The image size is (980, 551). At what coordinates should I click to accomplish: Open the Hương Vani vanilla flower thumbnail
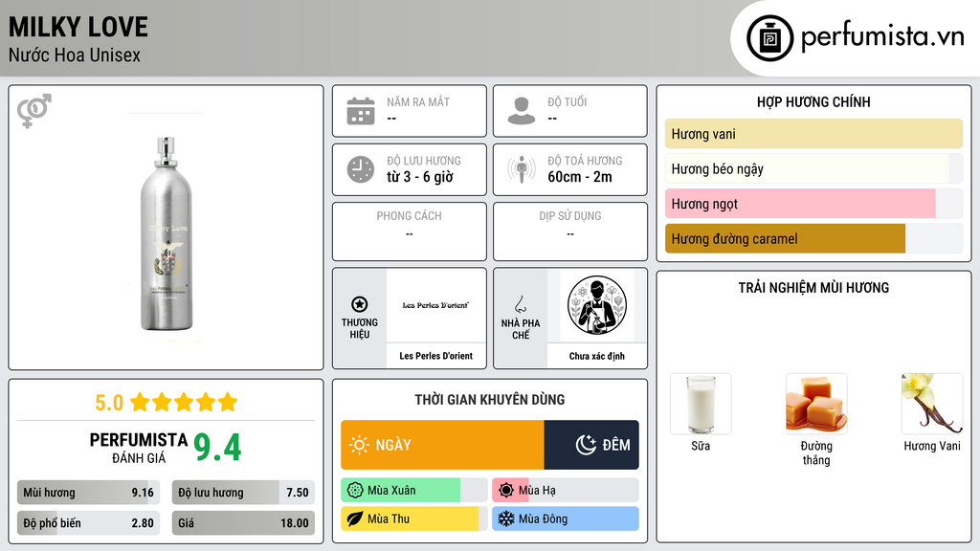tap(932, 404)
